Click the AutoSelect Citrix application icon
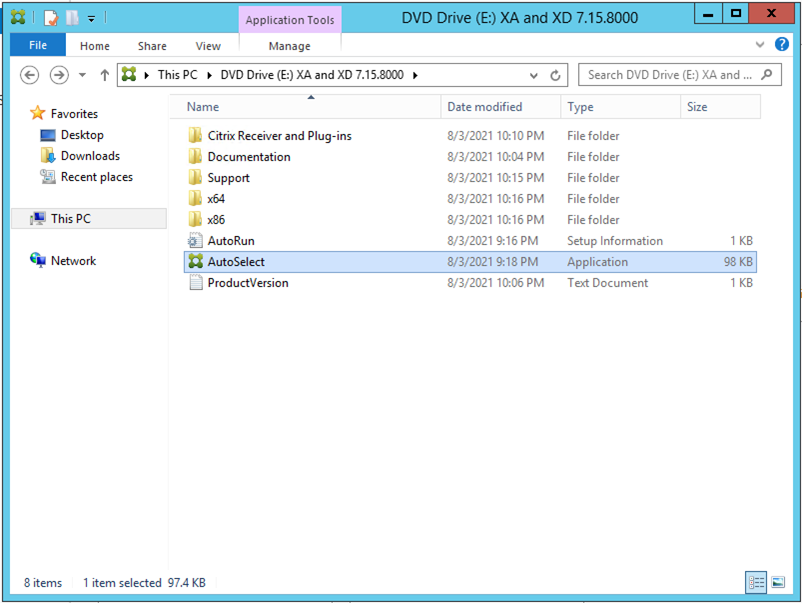This screenshot has height=603, width=802. click(195, 261)
